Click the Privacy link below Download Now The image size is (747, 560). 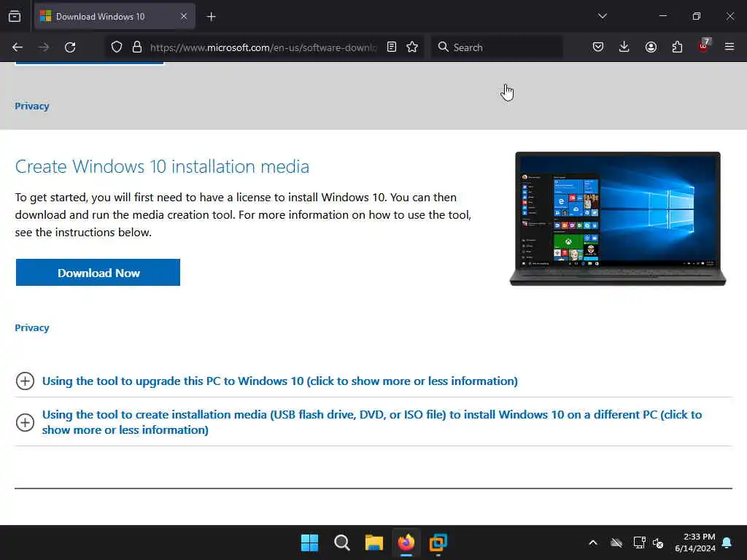click(x=32, y=327)
